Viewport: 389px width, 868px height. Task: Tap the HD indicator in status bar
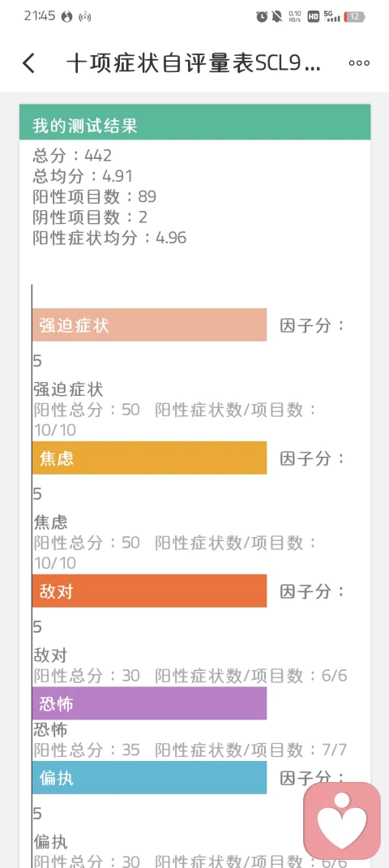coord(313,16)
